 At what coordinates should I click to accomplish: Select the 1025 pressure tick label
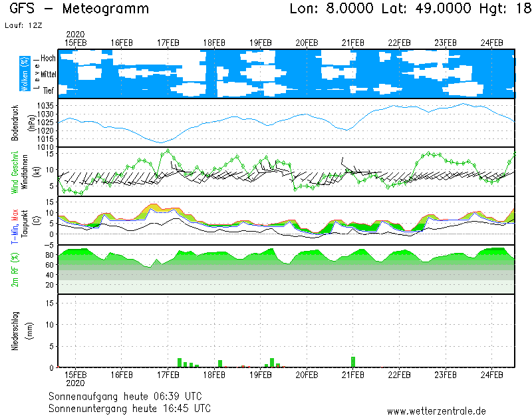click(x=45, y=122)
